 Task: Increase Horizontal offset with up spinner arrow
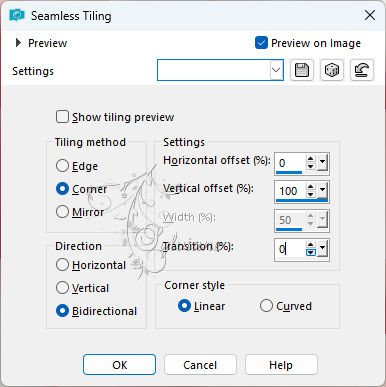point(311,159)
